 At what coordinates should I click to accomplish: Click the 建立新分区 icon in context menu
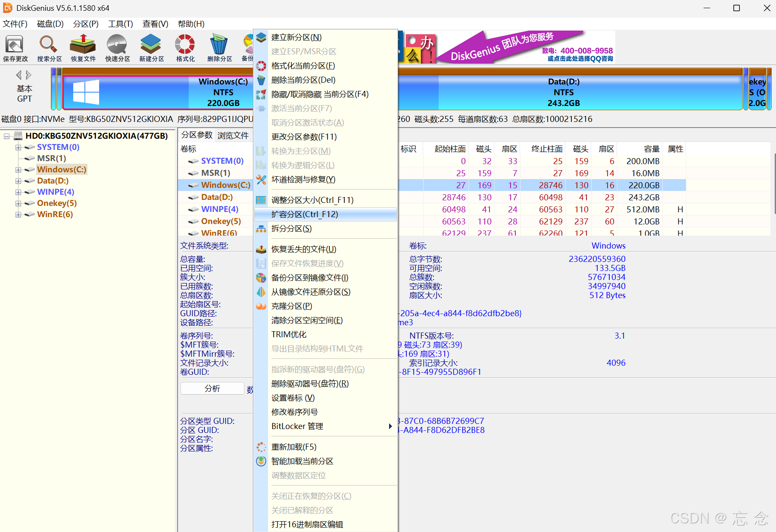pyautogui.click(x=261, y=37)
